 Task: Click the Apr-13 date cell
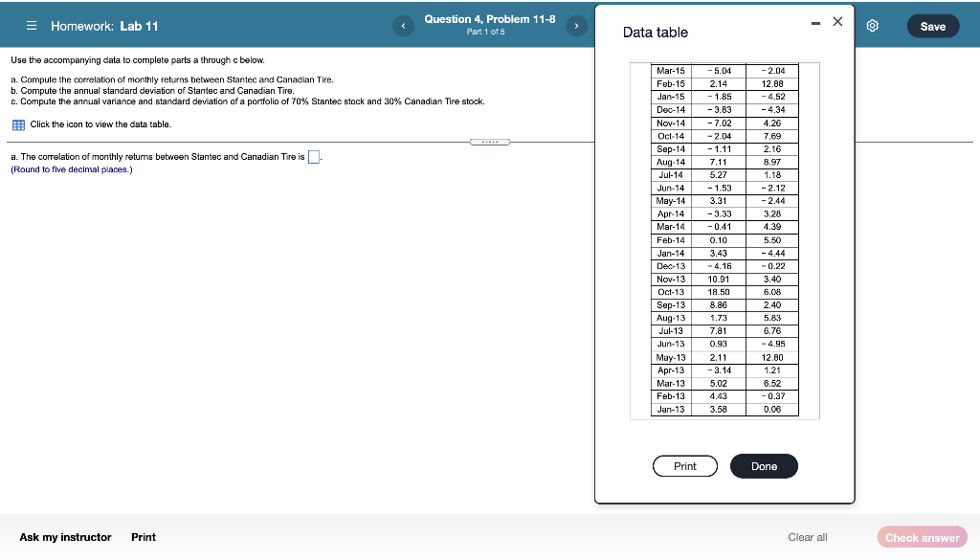[671, 370]
